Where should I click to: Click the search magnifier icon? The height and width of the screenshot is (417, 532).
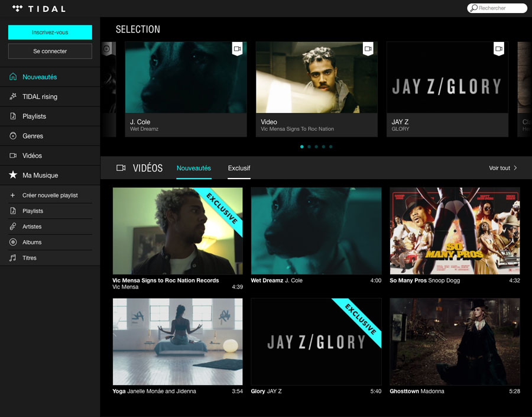pos(474,8)
